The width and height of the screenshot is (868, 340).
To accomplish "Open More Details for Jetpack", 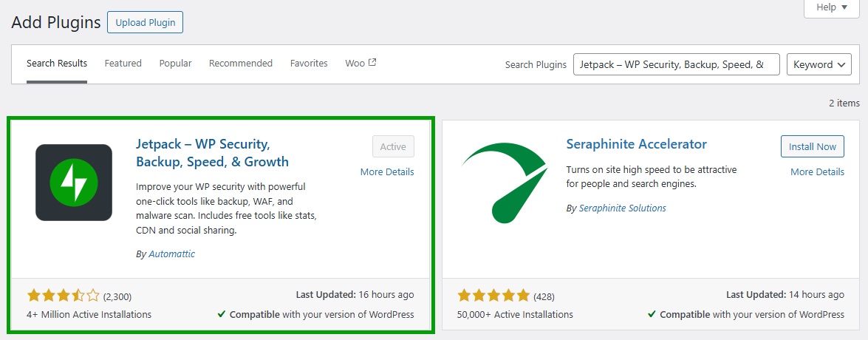I will point(387,172).
